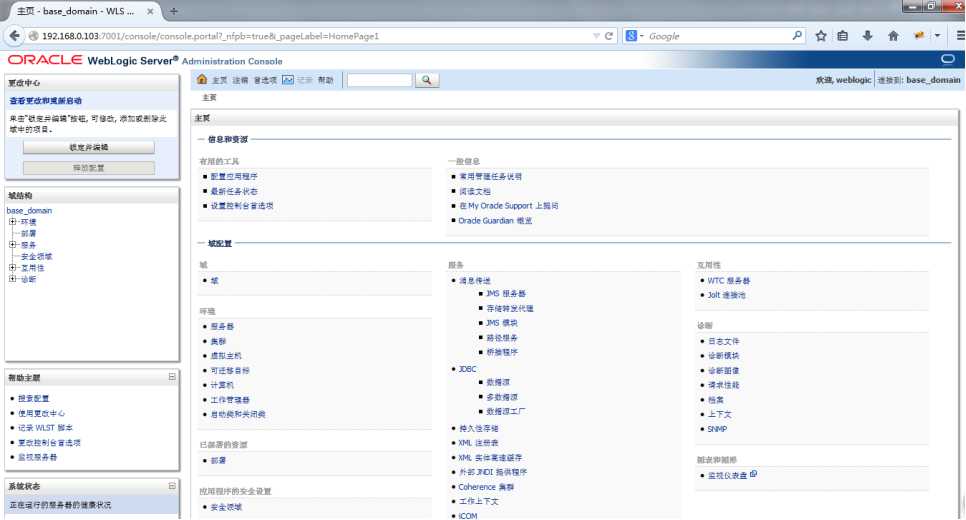This screenshot has height=520, width=966.
Task: Click 注销 to log out
Action: [x=240, y=80]
